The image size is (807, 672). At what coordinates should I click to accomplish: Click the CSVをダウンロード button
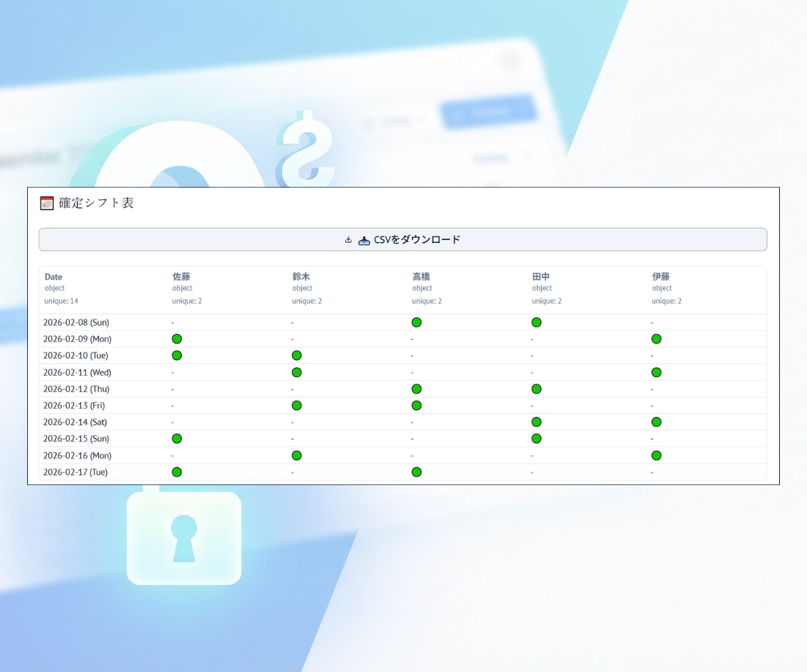(x=403, y=239)
